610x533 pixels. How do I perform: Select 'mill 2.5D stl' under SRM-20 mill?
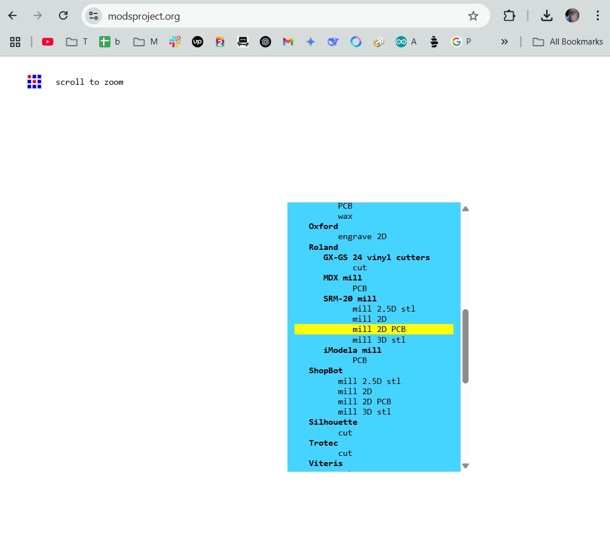384,309
